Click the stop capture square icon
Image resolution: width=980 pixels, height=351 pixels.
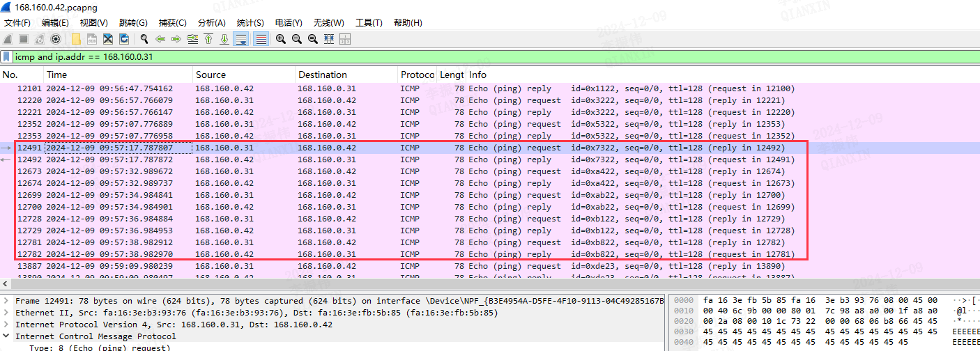[23, 39]
